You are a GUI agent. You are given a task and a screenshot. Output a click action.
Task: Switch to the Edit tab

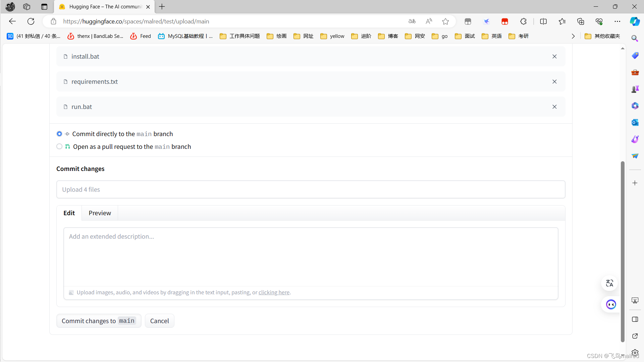point(69,213)
